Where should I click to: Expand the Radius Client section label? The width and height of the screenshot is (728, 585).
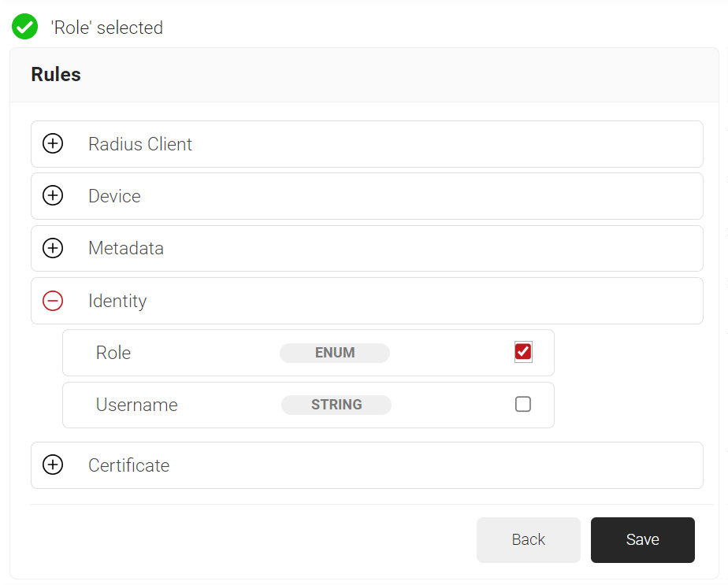(x=140, y=144)
